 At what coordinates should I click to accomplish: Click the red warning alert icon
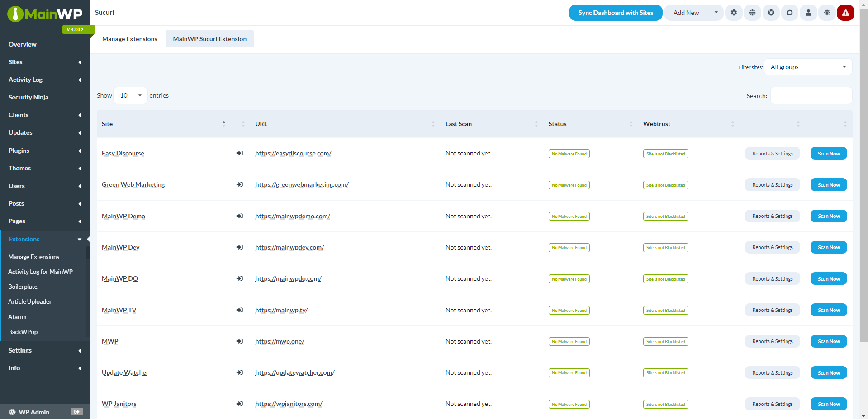[845, 13]
